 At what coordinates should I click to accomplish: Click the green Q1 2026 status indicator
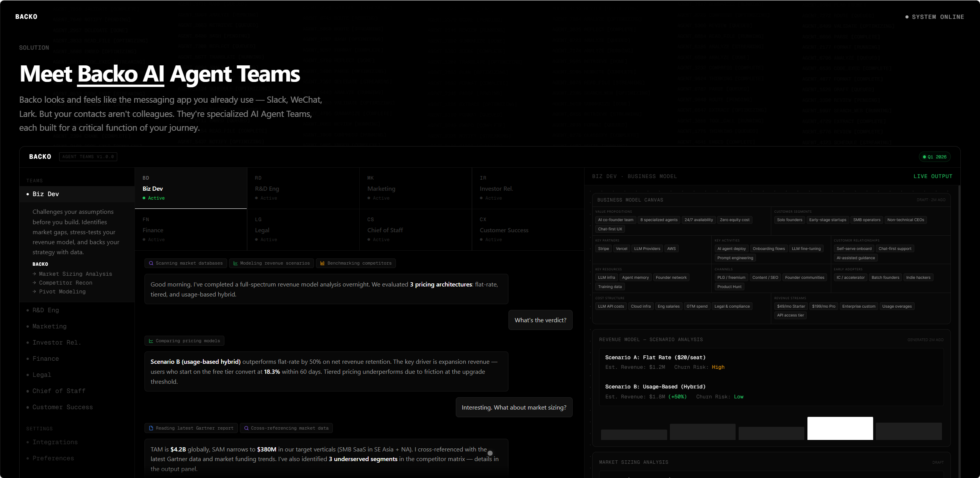point(935,157)
